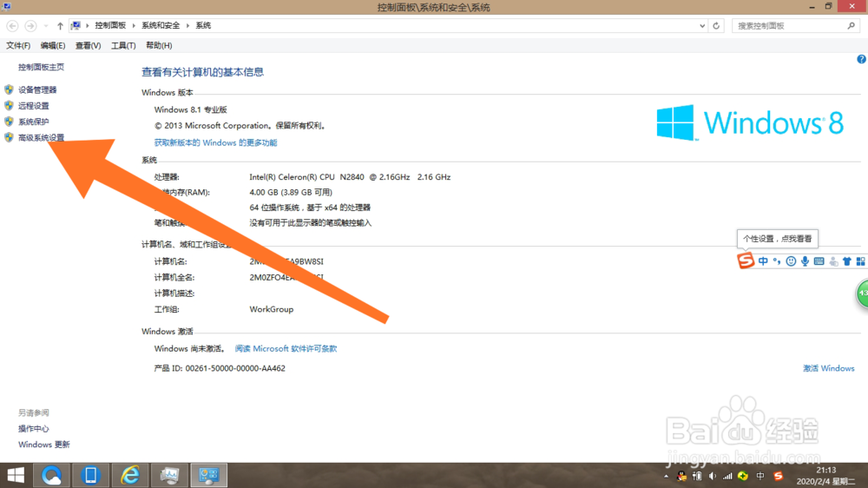Image resolution: width=868 pixels, height=488 pixels.
Task: Click the Refresh button in address bar
Action: coord(716,26)
